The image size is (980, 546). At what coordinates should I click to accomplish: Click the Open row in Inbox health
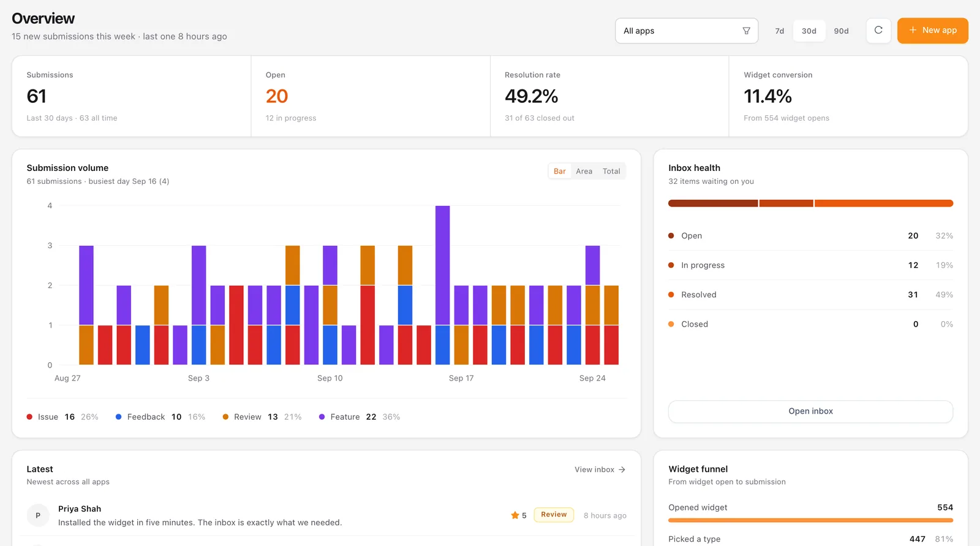(810, 236)
